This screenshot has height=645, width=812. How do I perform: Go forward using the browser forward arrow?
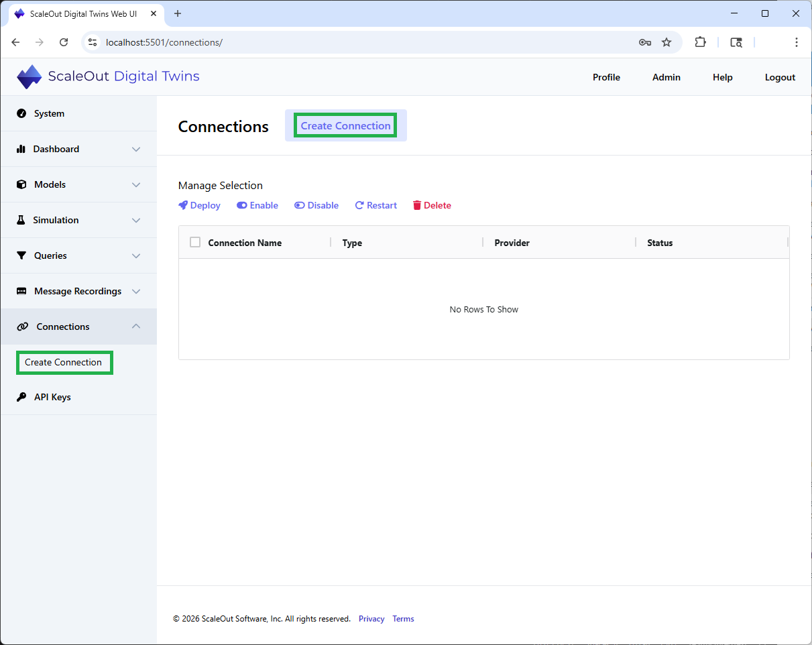40,42
